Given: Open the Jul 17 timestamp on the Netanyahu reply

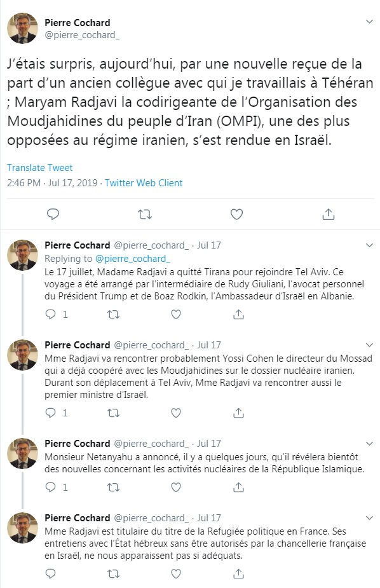Looking at the screenshot, I should pos(209,444).
